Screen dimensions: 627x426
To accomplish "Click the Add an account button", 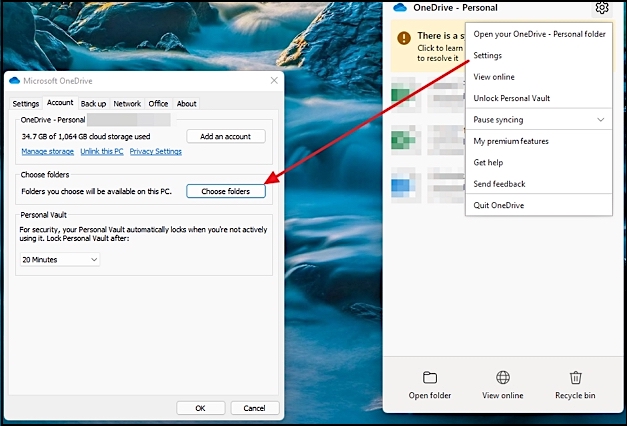I will coord(226,136).
